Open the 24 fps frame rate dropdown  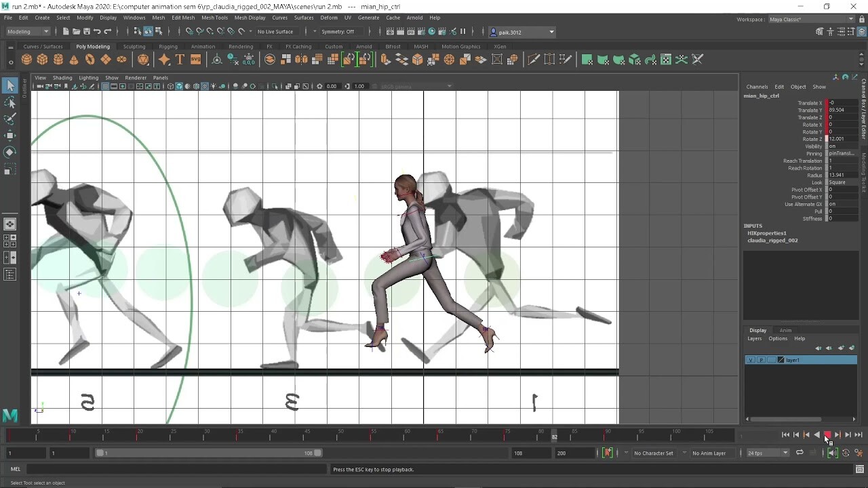pos(768,453)
